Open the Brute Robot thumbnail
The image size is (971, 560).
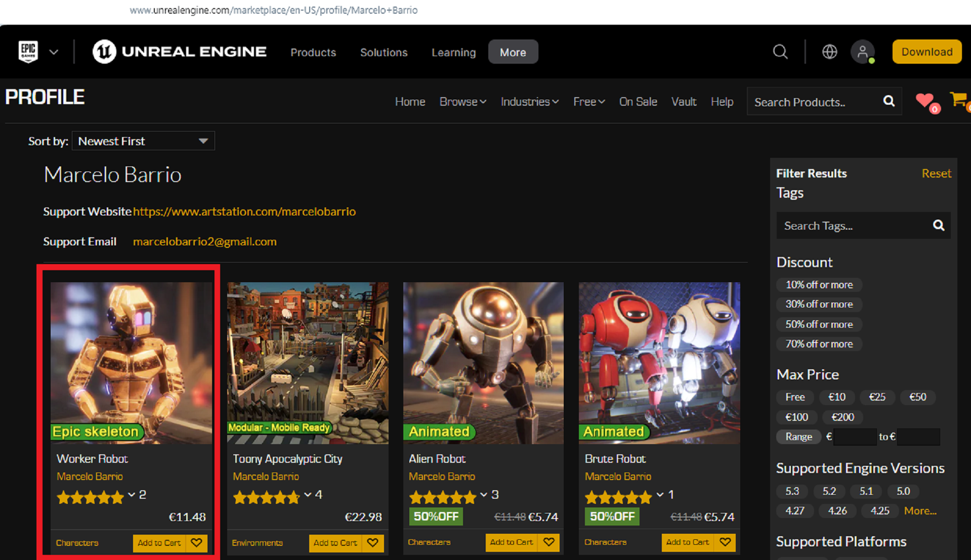click(x=659, y=363)
